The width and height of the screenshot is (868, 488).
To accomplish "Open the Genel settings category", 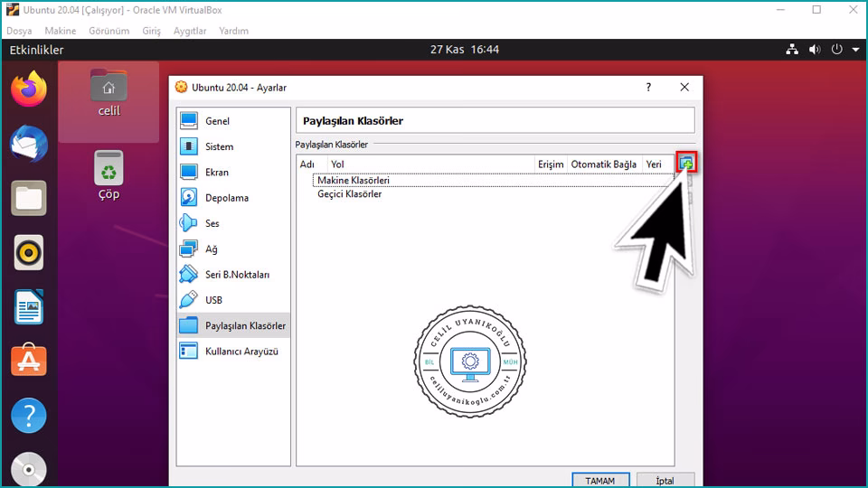I will tap(217, 121).
